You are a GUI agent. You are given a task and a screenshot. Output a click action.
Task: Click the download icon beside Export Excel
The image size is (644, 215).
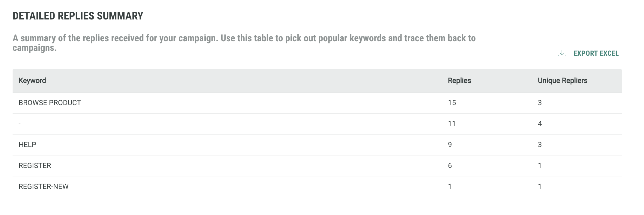562,54
